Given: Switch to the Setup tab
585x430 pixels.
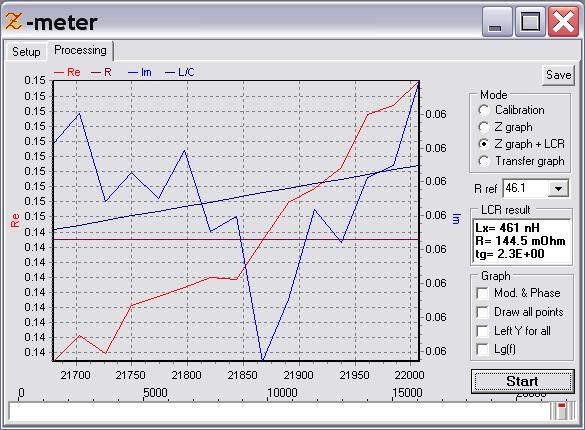Looking at the screenshot, I should [x=26, y=51].
